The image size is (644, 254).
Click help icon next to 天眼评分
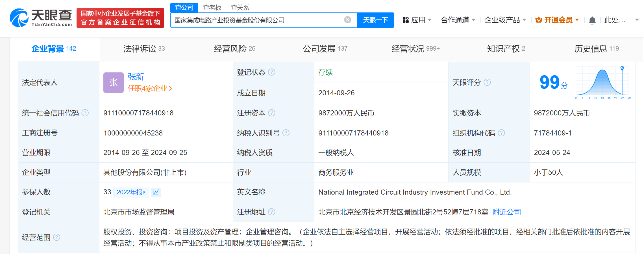point(487,82)
